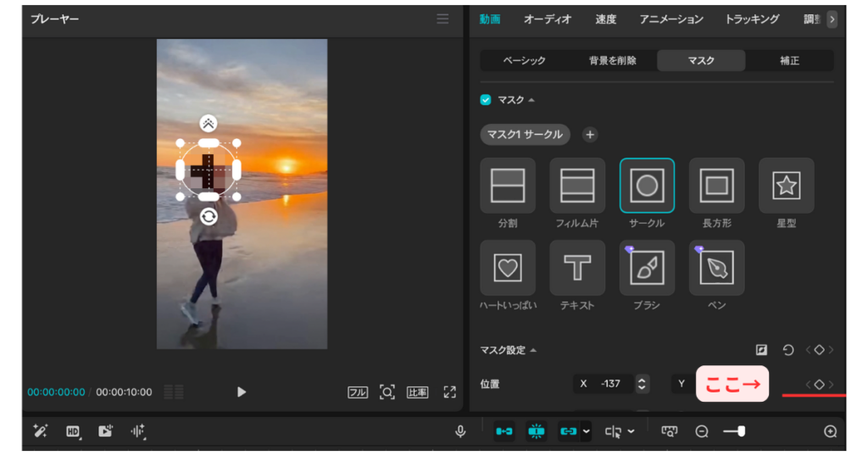
Task: Apply the 星型 star mask
Action: pyautogui.click(x=786, y=186)
